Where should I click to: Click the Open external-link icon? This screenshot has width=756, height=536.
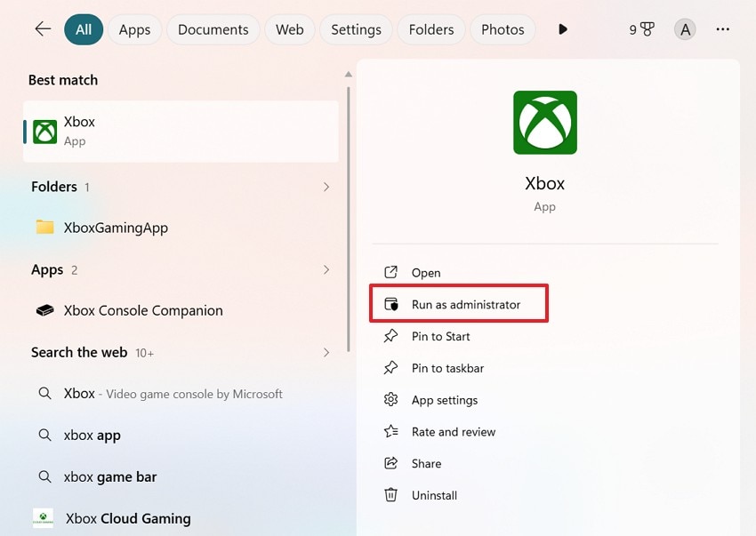click(390, 272)
